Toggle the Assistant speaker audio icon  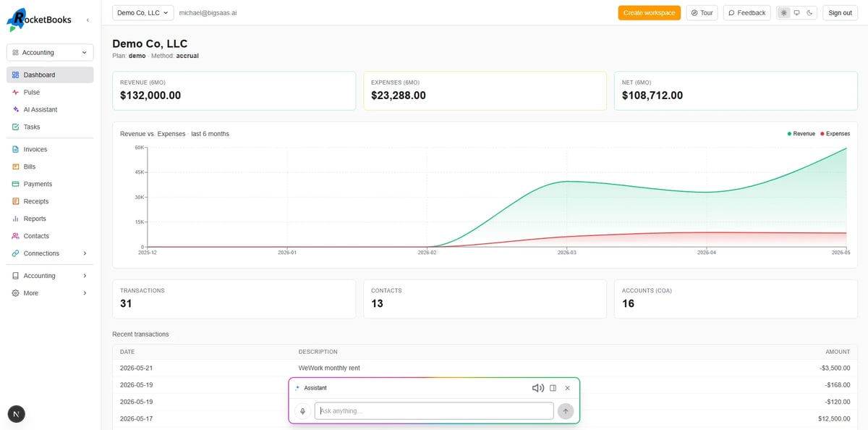click(537, 388)
